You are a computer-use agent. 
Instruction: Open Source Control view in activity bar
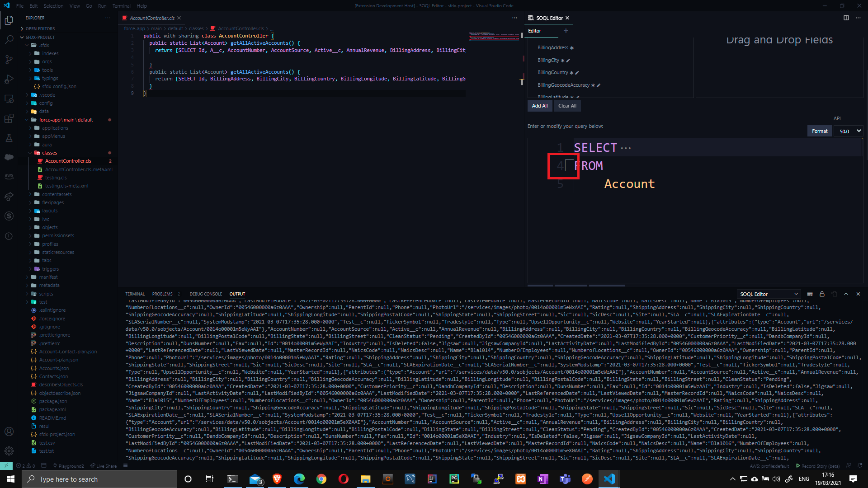click(x=9, y=59)
